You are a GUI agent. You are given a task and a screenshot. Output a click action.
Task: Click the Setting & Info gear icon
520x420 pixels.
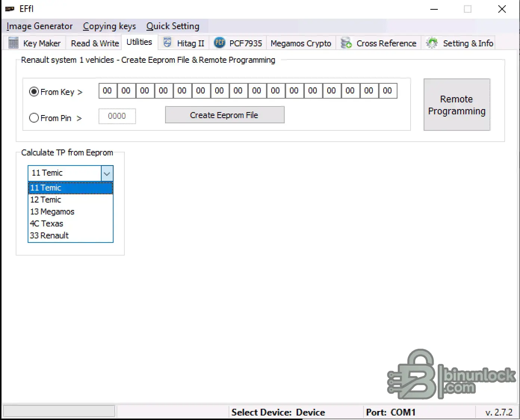[x=432, y=43]
